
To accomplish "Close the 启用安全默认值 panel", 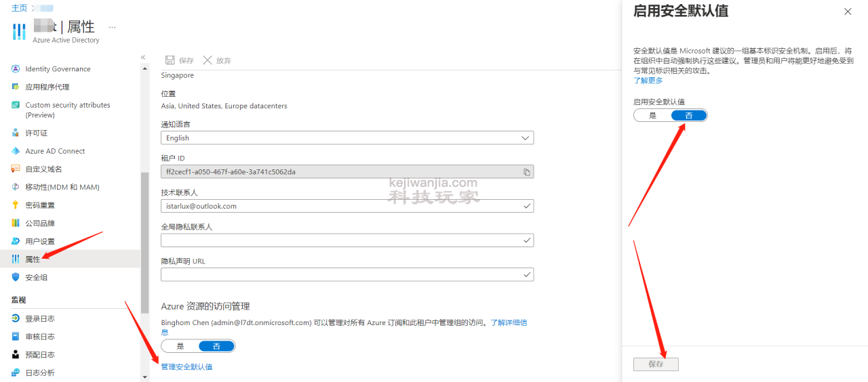I will pos(848,12).
